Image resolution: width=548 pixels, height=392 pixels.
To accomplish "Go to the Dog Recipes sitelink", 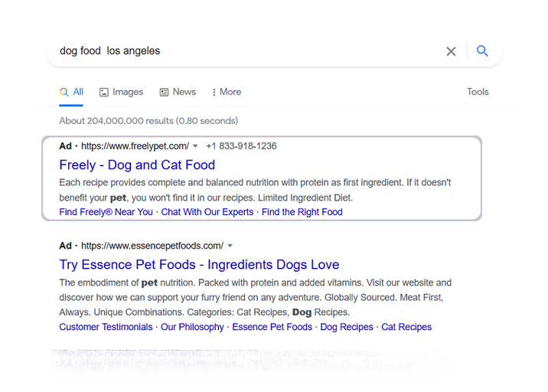I will [x=347, y=327].
